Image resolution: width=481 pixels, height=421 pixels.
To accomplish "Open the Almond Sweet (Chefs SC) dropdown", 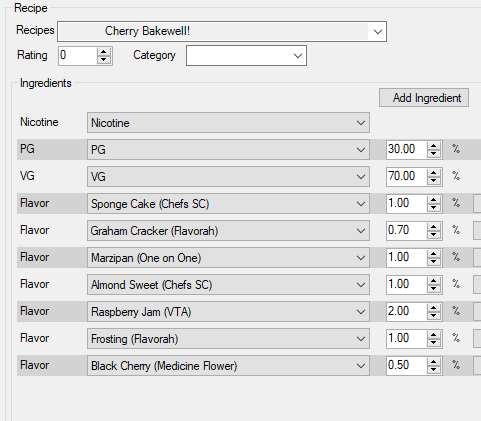I will tap(228, 285).
